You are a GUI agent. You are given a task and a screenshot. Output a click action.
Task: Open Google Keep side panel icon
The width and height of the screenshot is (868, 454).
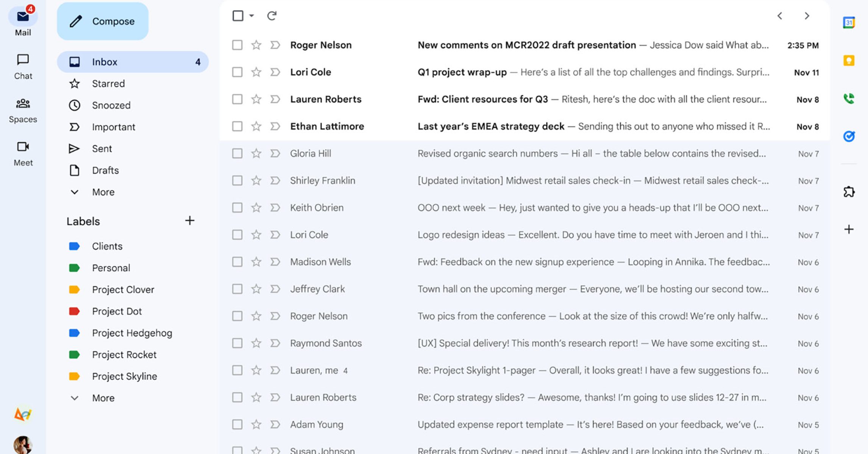[849, 61]
